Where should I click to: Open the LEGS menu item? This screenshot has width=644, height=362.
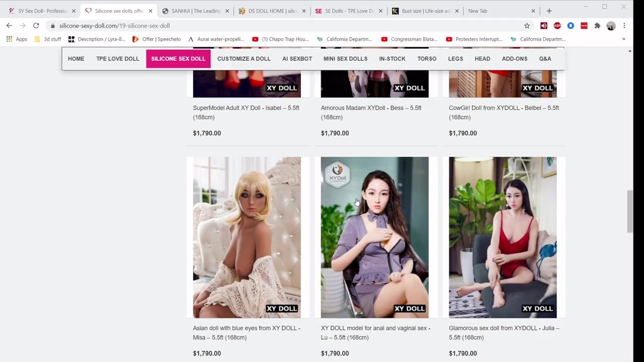coord(455,59)
